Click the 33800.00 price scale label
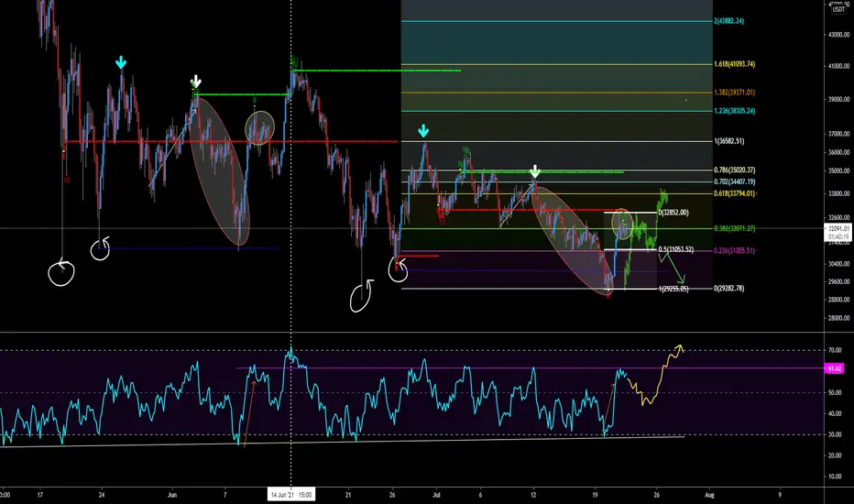854x504 pixels. click(x=838, y=193)
